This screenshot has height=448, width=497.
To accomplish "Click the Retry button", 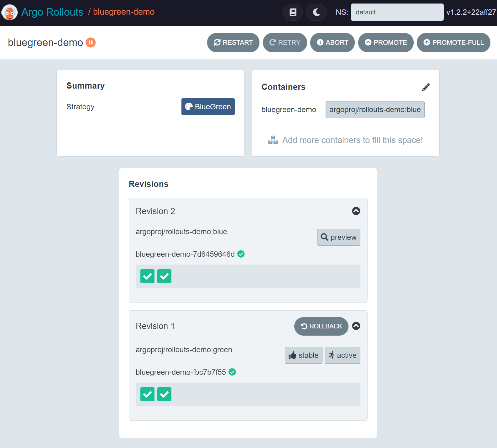I will 285,43.
